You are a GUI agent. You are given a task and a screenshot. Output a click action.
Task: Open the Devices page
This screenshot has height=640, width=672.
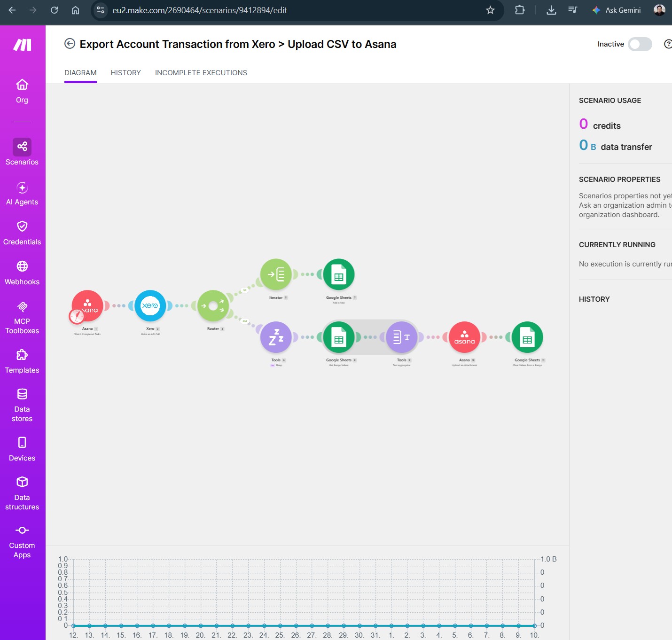coord(22,449)
